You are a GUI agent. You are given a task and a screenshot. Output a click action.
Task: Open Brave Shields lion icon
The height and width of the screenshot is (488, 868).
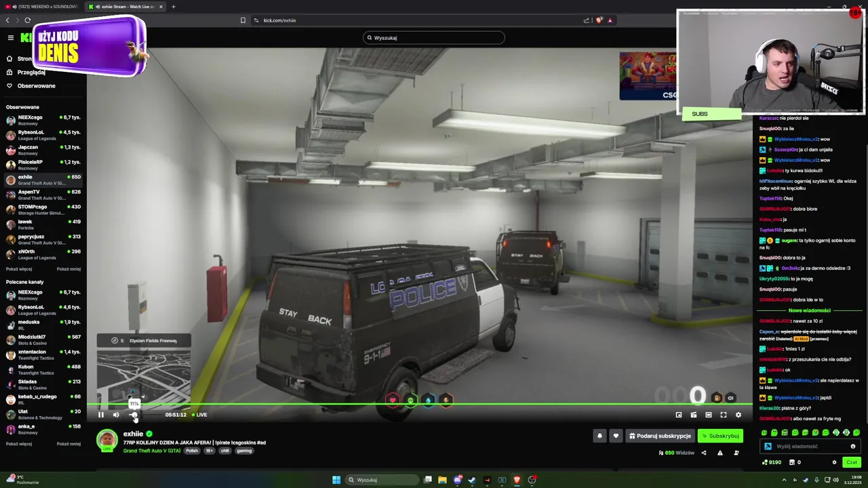[599, 20]
